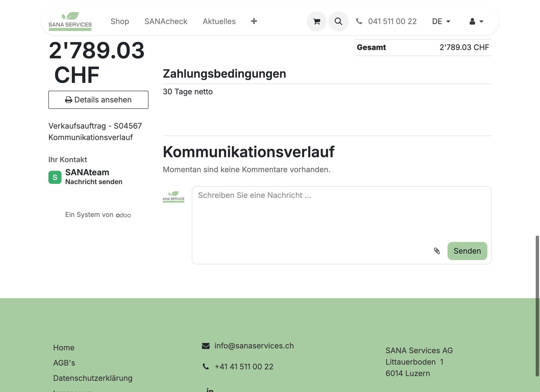Viewport: 540px width, 392px height.
Task: Click the search magnifier icon
Action: click(338, 21)
